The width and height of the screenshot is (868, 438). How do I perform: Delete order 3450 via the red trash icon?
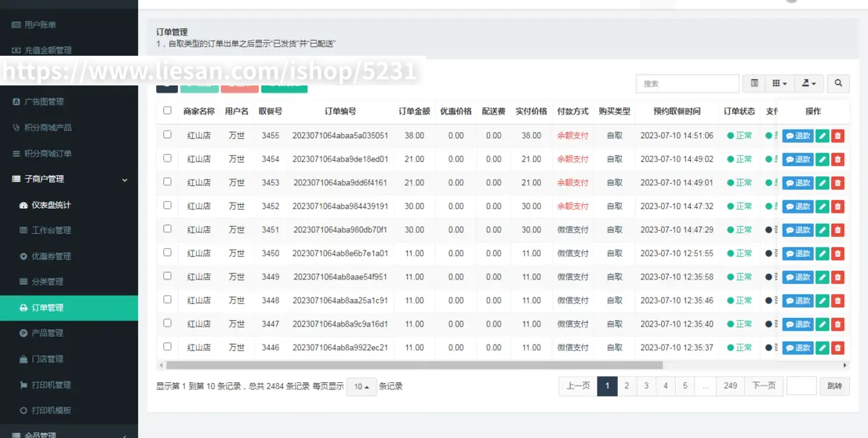tap(838, 253)
